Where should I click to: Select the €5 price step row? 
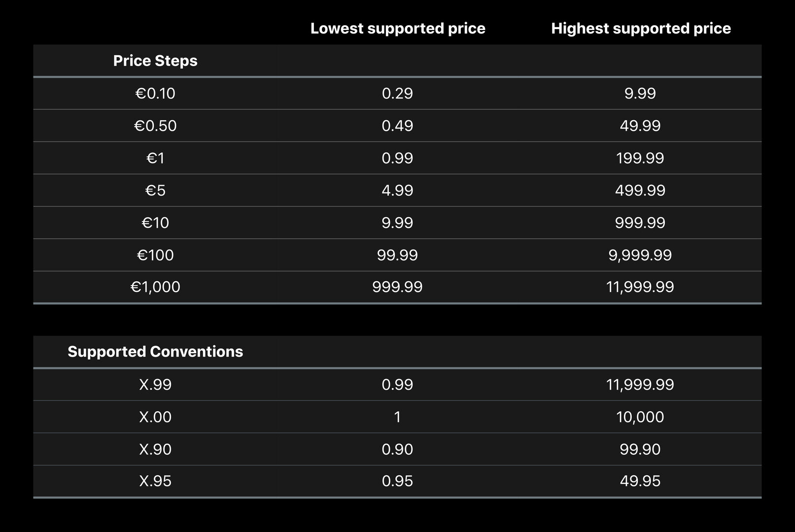[397, 191]
